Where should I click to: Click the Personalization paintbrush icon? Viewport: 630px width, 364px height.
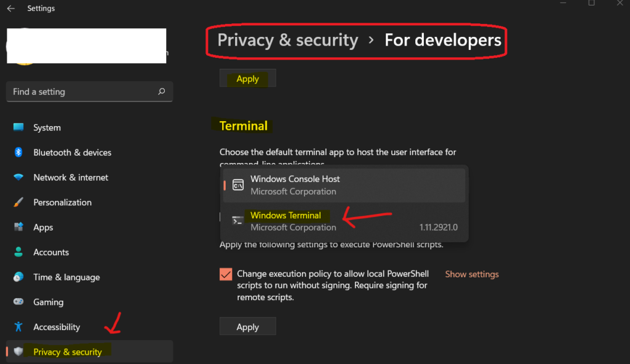18,202
